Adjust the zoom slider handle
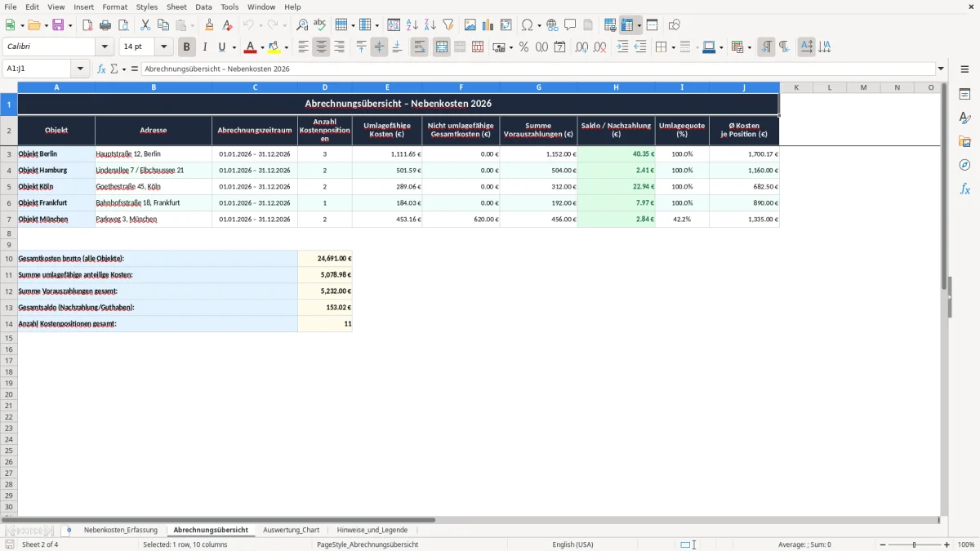980x551 pixels. point(915,544)
